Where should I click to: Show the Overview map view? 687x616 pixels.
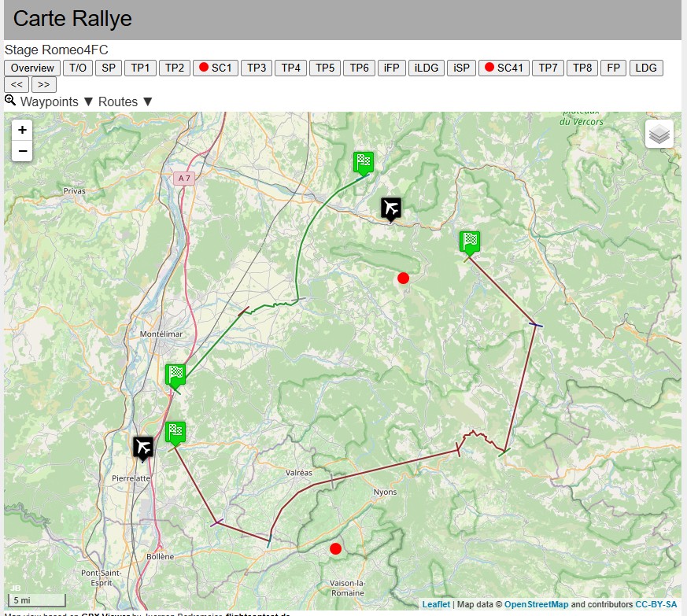click(32, 68)
